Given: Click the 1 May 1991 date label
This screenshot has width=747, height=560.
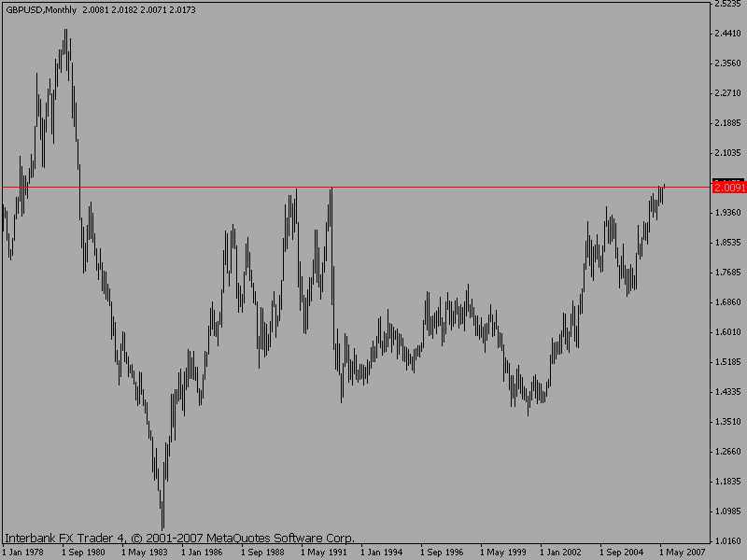Looking at the screenshot, I should [x=322, y=553].
